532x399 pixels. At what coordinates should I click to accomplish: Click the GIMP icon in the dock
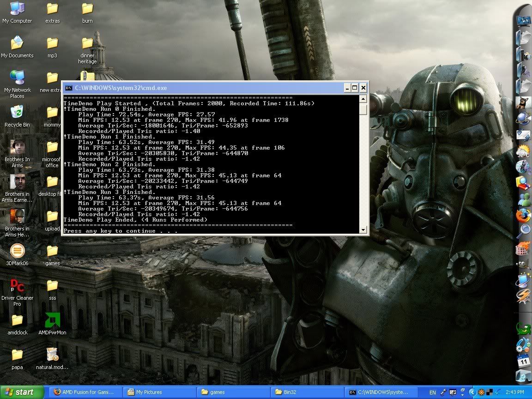click(523, 264)
